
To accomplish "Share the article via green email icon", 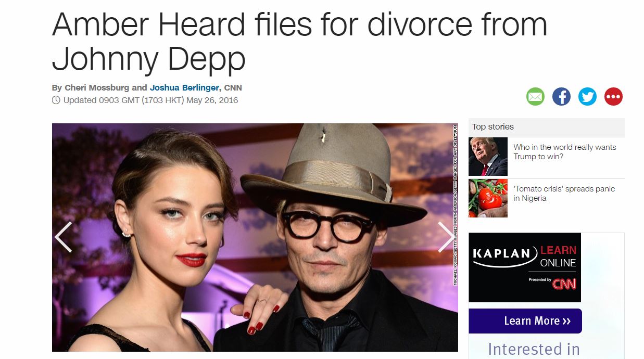I will click(x=535, y=97).
